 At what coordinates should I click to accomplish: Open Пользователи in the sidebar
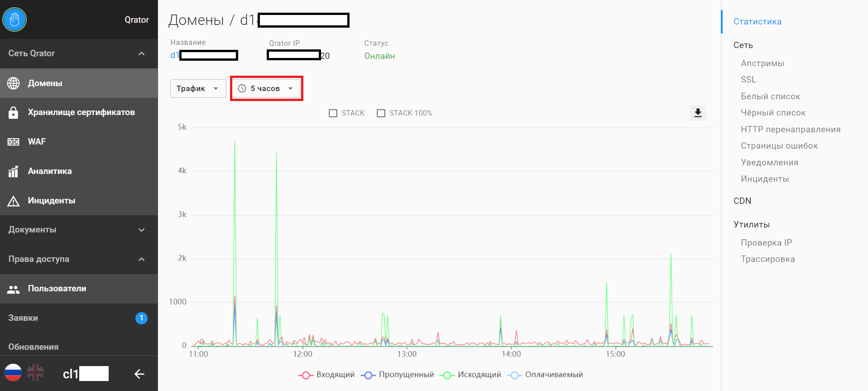(79, 289)
